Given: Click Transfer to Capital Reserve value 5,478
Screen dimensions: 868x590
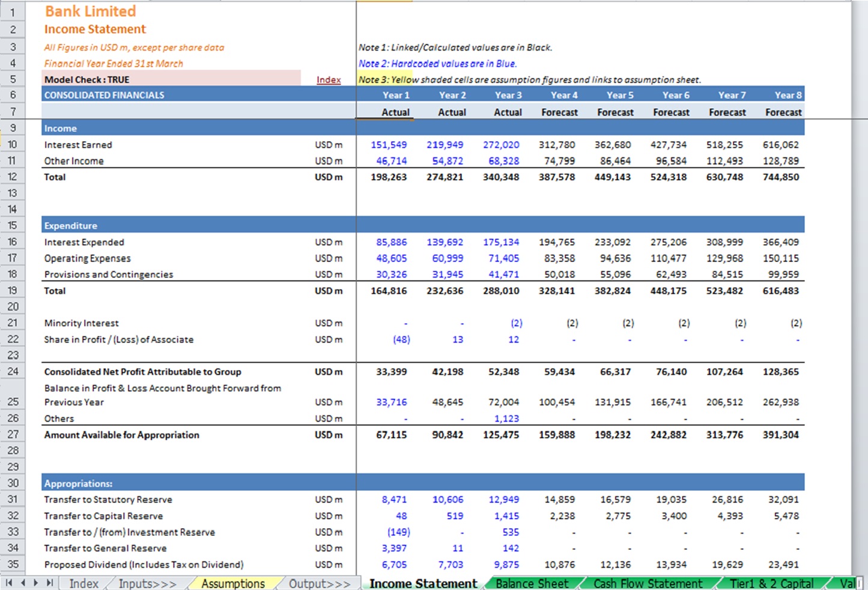Looking at the screenshot, I should tap(786, 516).
